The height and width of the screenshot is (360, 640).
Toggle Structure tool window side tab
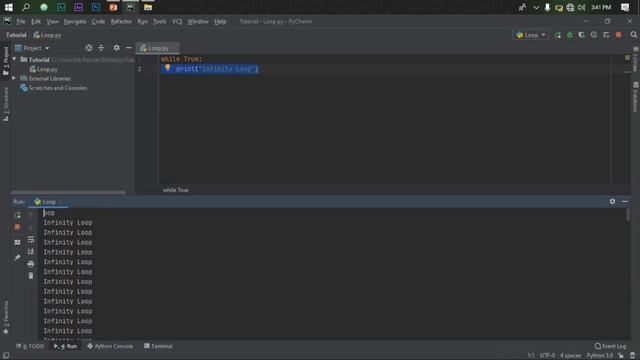6,104
